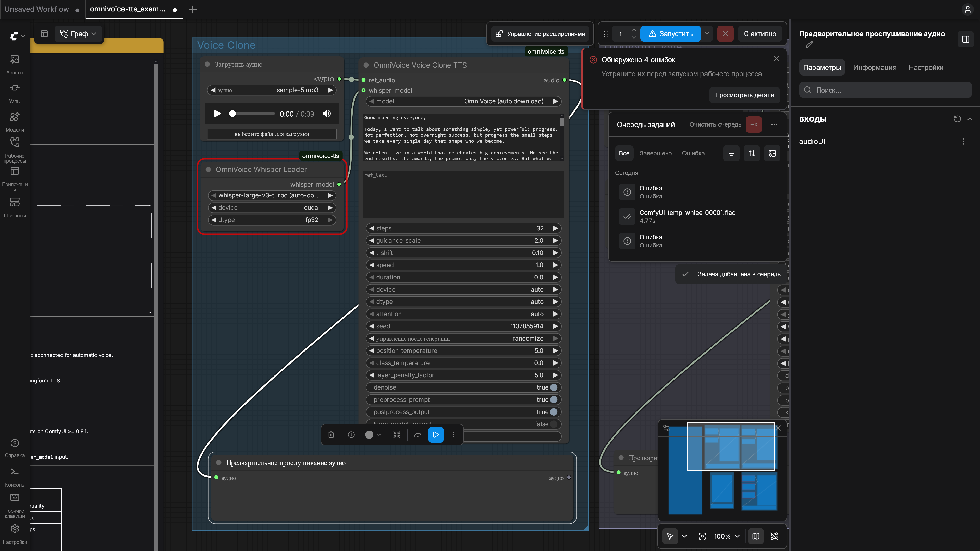The height and width of the screenshot is (551, 980).
Task: Click the text prompt scrollbar
Action: coord(562,122)
